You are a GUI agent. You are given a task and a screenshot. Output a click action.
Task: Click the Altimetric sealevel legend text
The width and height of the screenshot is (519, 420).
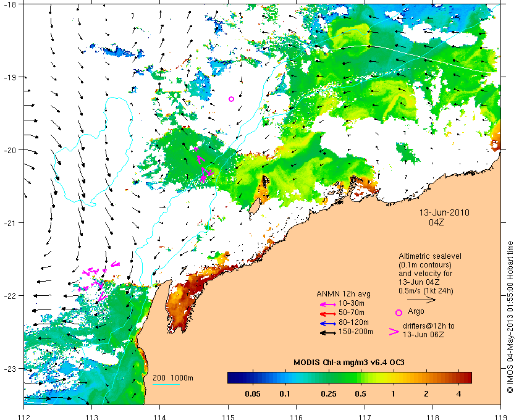pyautogui.click(x=430, y=256)
